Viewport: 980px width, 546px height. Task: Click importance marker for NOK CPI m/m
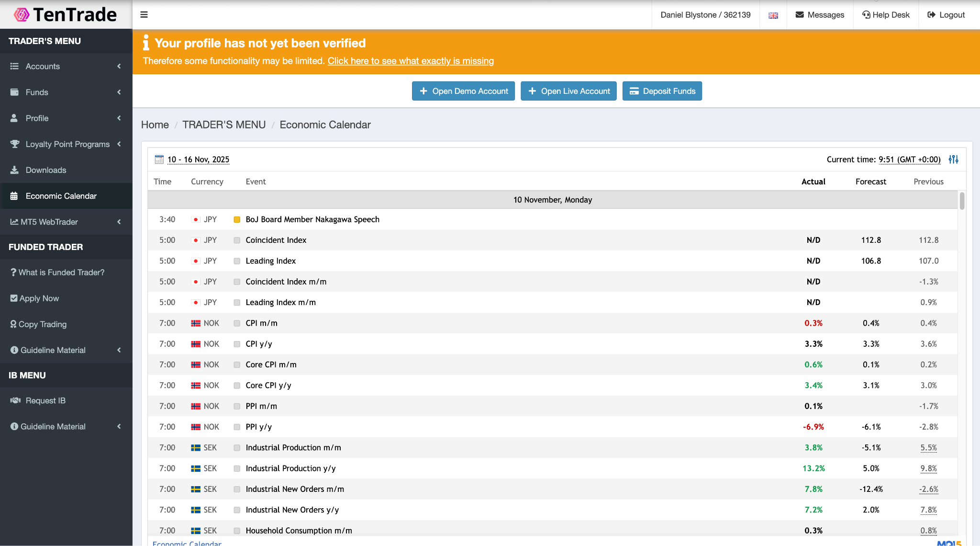coord(237,323)
